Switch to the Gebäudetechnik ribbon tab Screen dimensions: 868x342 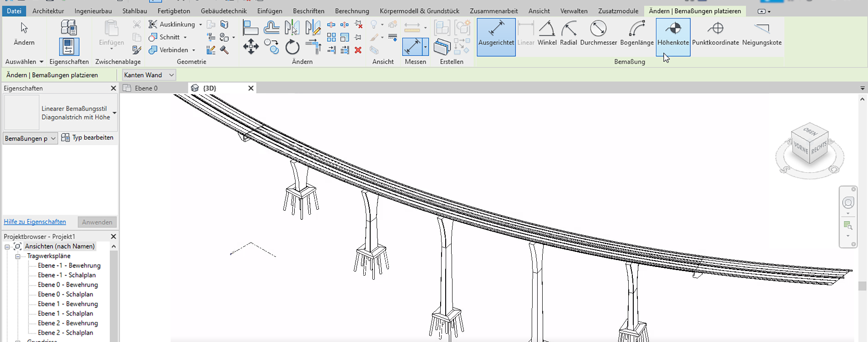pos(224,11)
